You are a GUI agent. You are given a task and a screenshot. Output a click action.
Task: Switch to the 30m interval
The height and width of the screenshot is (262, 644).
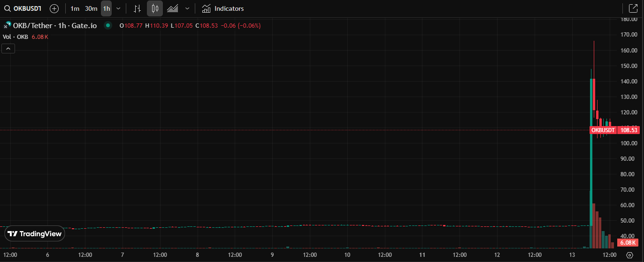pyautogui.click(x=91, y=8)
